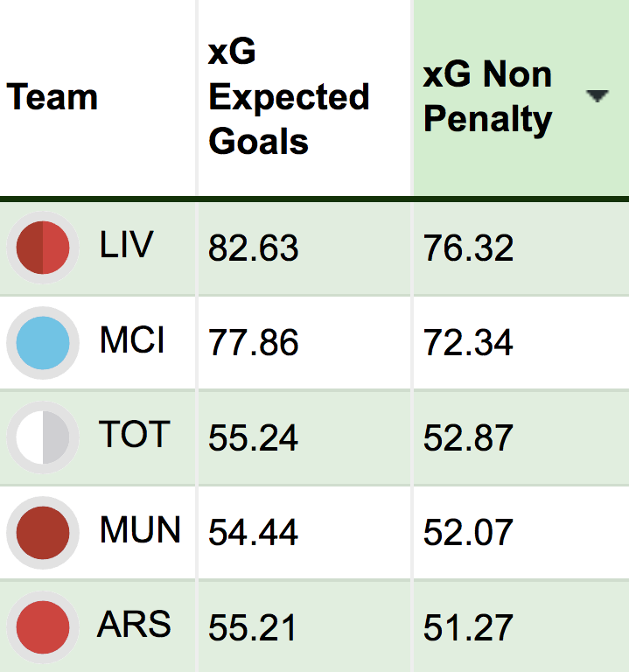
Task: Select the Team column header
Action: [52, 97]
